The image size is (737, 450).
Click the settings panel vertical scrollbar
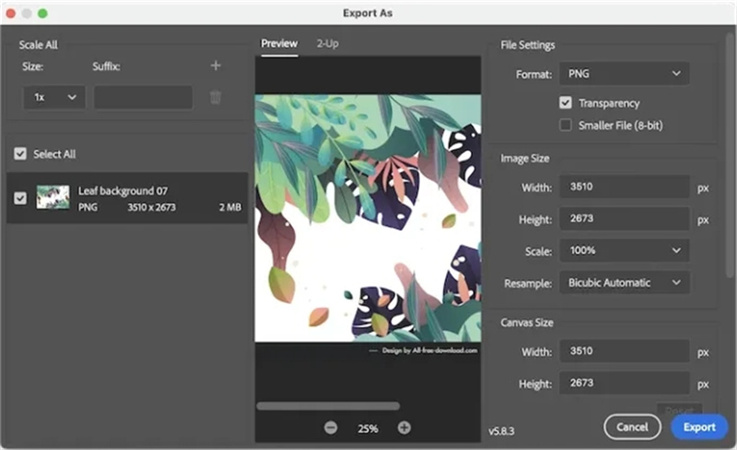click(731, 155)
